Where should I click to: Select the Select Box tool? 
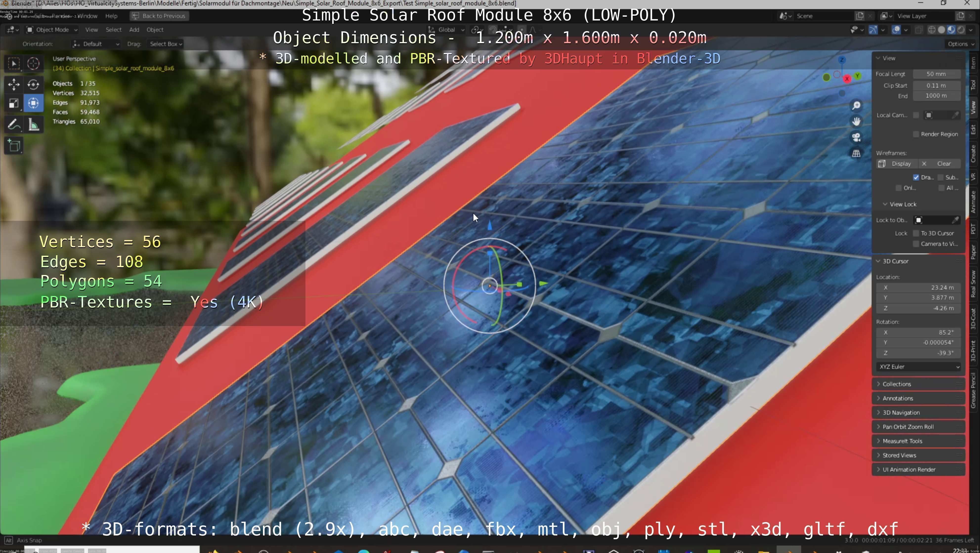pyautogui.click(x=14, y=63)
